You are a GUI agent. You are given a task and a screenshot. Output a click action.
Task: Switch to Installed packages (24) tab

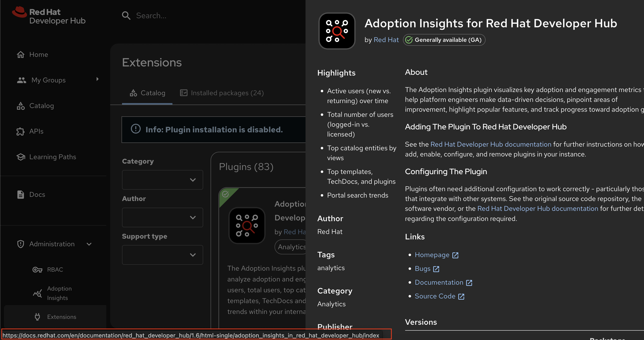click(x=222, y=93)
